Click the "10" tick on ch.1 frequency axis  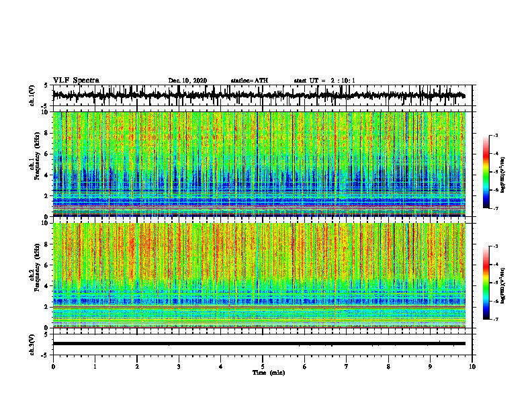click(46, 112)
